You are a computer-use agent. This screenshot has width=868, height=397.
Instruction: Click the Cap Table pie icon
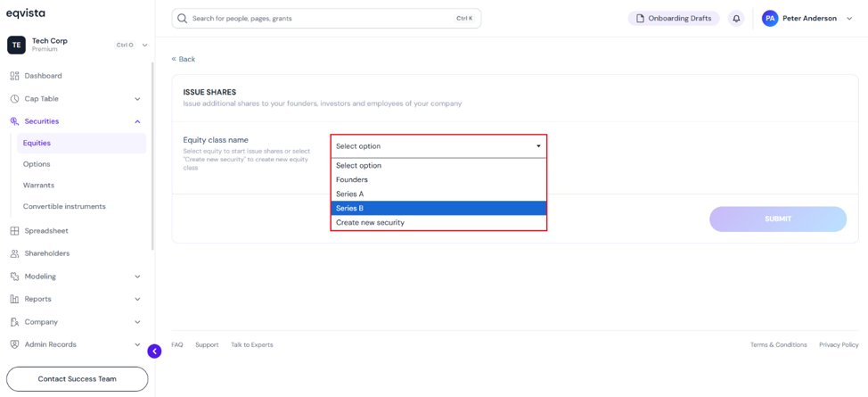pyautogui.click(x=15, y=99)
